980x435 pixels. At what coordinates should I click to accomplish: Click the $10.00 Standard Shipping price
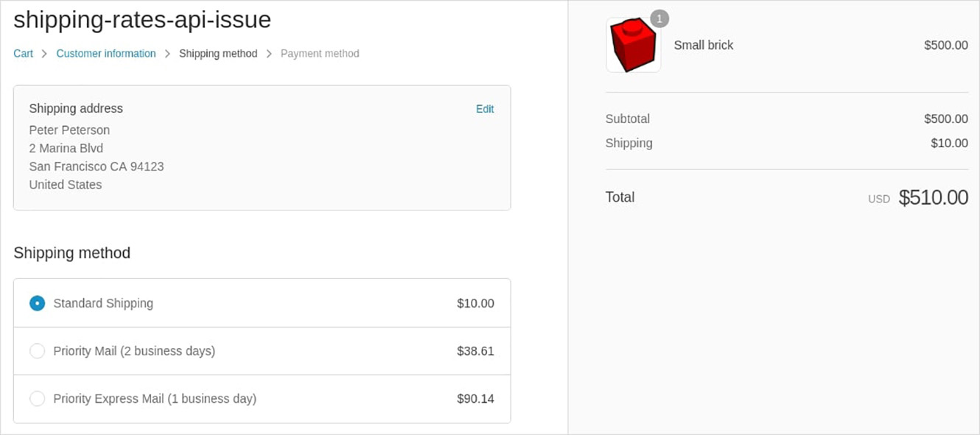[x=475, y=303]
